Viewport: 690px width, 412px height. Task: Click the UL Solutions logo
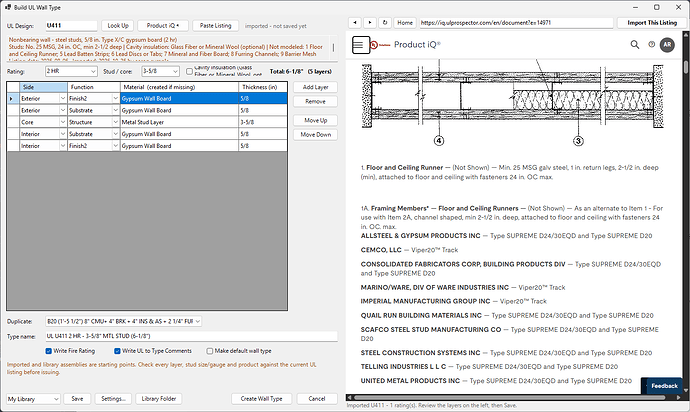[x=380, y=45]
